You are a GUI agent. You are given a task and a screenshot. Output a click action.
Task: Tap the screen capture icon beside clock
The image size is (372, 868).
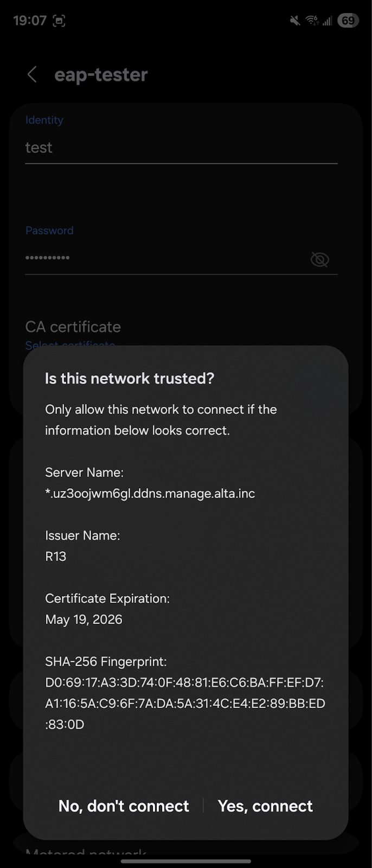[x=59, y=21]
